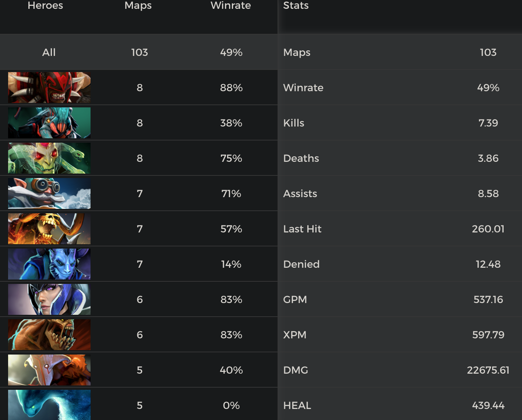Open the Medusa hero portrait
522x420 pixels.
pos(49,158)
